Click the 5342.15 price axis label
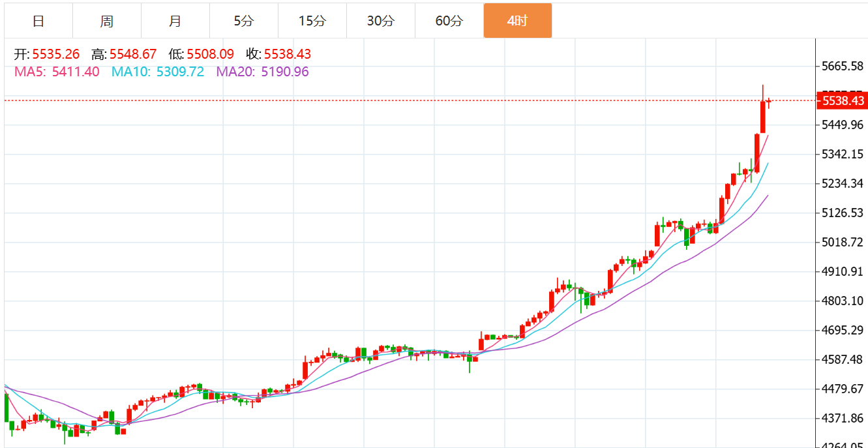This screenshot has width=868, height=448. coord(844,155)
